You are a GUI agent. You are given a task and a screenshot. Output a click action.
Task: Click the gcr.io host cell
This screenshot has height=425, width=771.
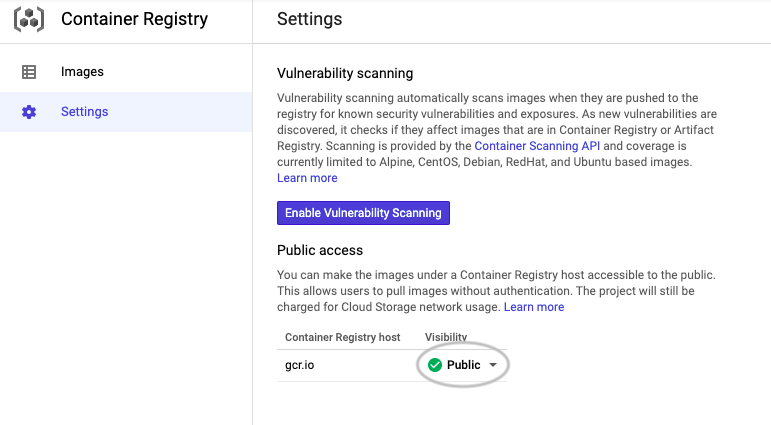click(299, 365)
